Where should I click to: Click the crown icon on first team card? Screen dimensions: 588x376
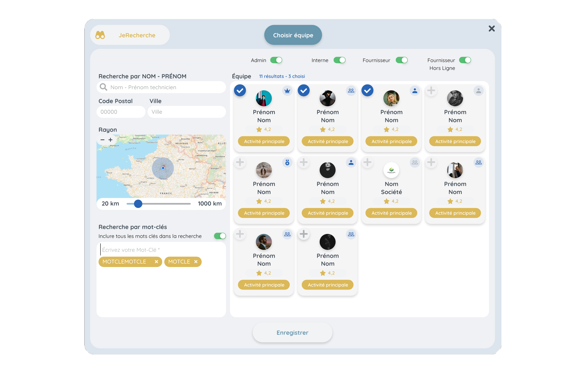[287, 91]
